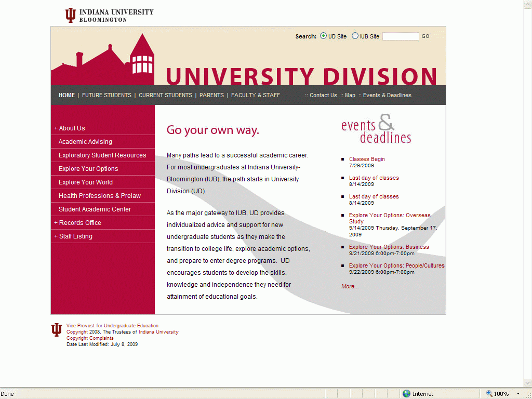Click the scrollbar up arrow
This screenshot has width=532, height=399.
click(528, 4)
